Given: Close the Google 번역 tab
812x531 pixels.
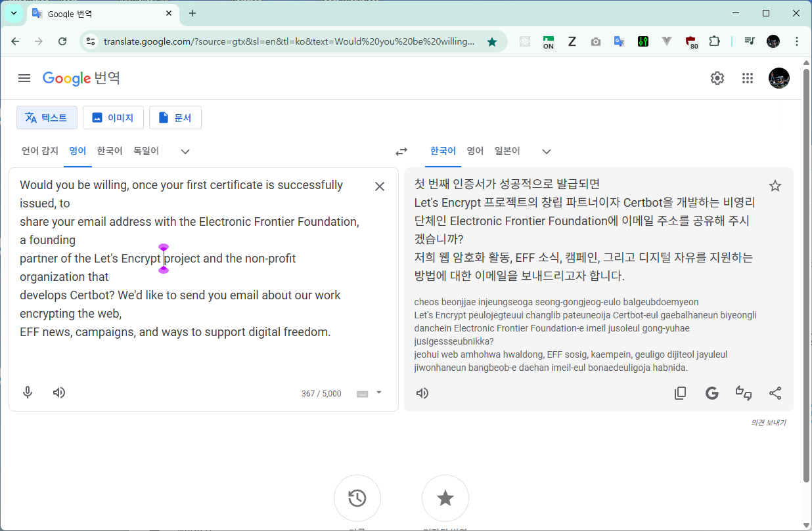Looking at the screenshot, I should [169, 13].
